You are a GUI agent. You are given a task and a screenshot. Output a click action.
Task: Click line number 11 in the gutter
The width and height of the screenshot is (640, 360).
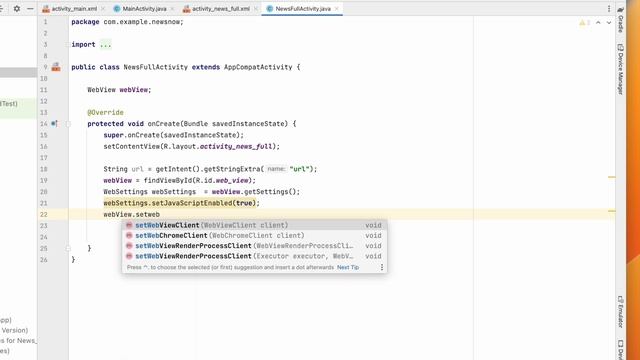pyautogui.click(x=44, y=90)
